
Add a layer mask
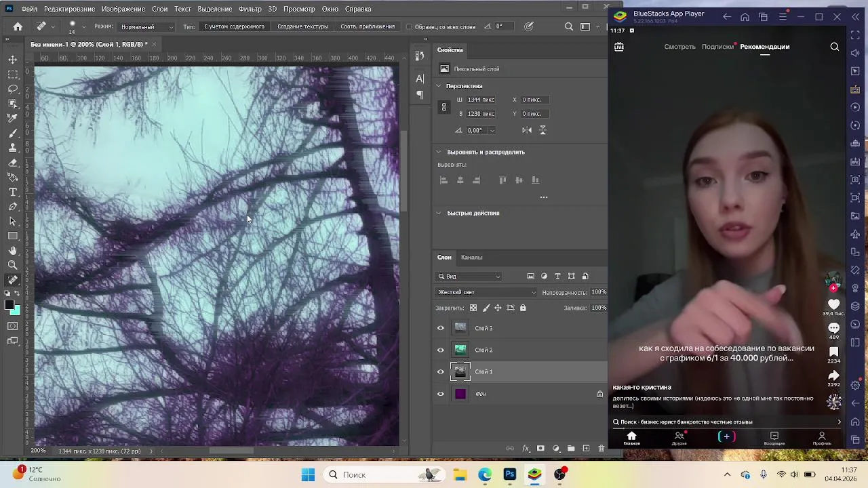point(540,448)
